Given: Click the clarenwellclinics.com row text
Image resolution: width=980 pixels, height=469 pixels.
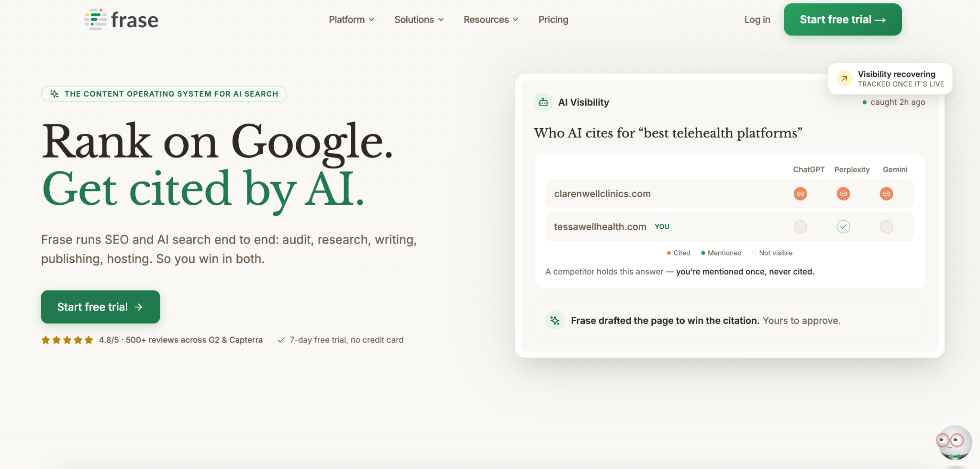Looking at the screenshot, I should click(602, 194).
